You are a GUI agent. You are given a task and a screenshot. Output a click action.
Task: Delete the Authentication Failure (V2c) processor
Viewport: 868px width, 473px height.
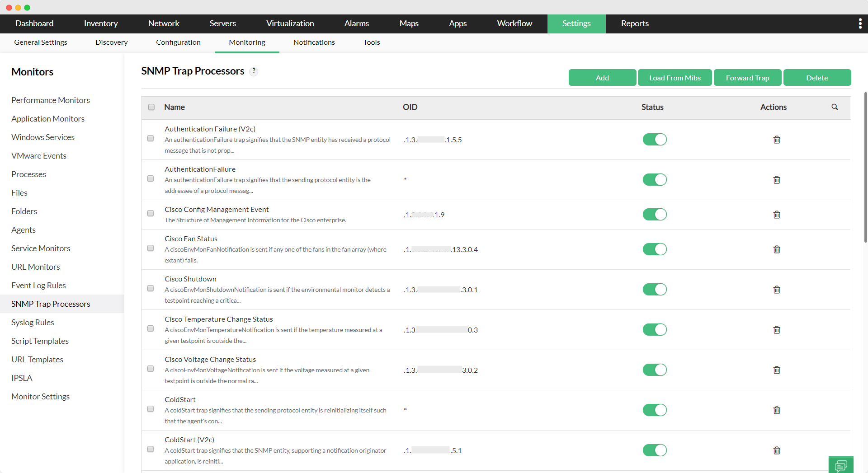[x=777, y=140]
